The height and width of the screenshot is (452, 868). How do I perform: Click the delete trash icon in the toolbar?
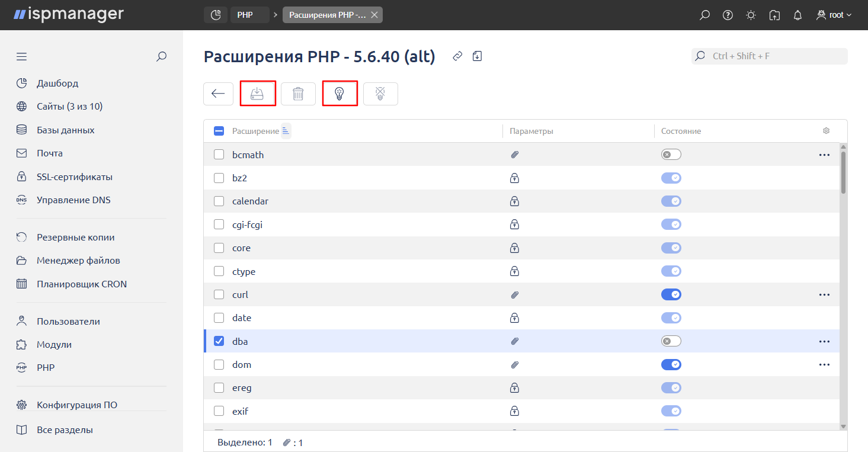[x=298, y=94]
